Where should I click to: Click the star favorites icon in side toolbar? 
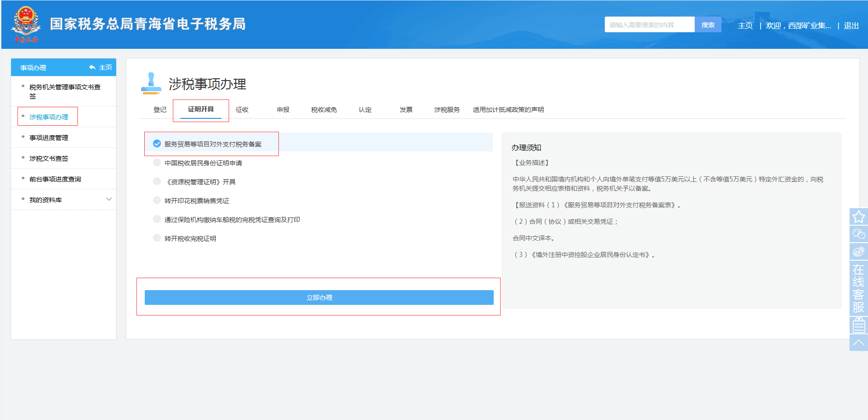click(x=858, y=216)
